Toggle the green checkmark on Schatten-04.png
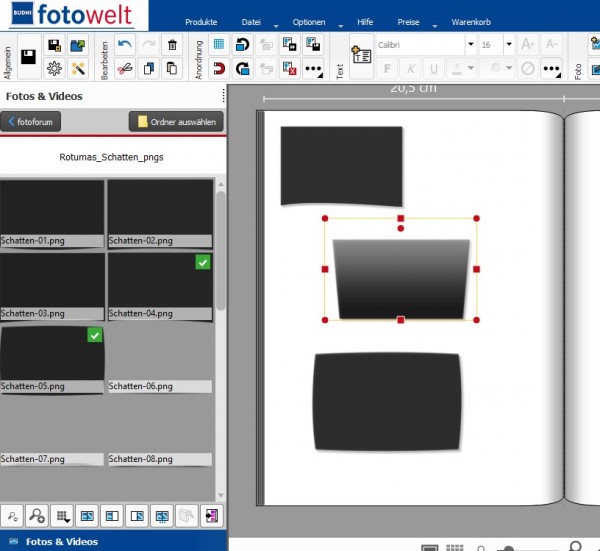 (203, 262)
